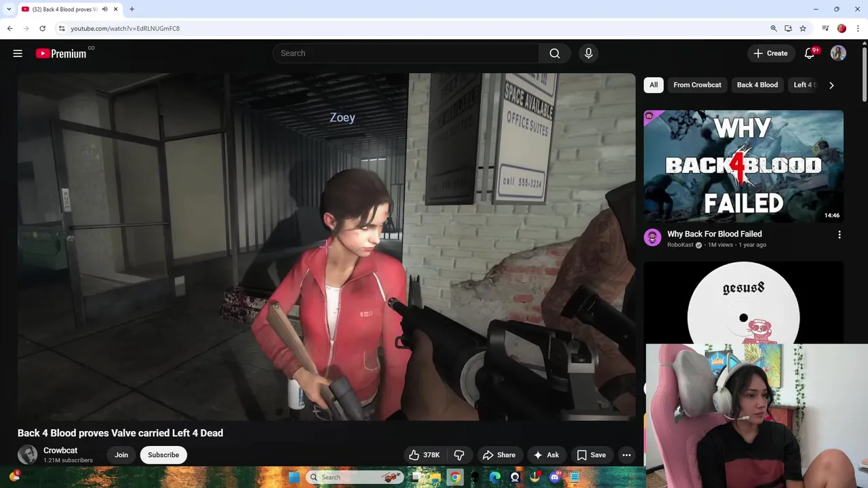Image resolution: width=868 pixels, height=488 pixels.
Task: Install app icon in address bar
Action: (788, 28)
